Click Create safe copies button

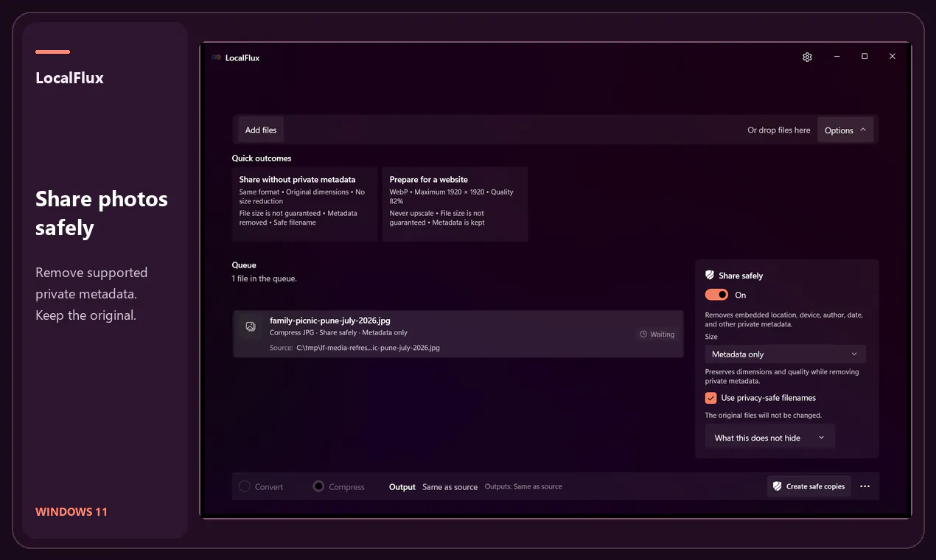click(808, 486)
